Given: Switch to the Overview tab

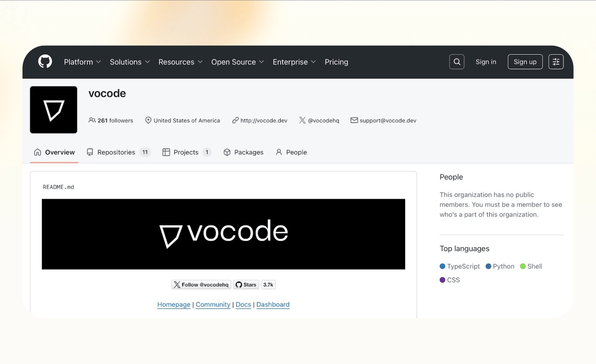Looking at the screenshot, I should 54,152.
